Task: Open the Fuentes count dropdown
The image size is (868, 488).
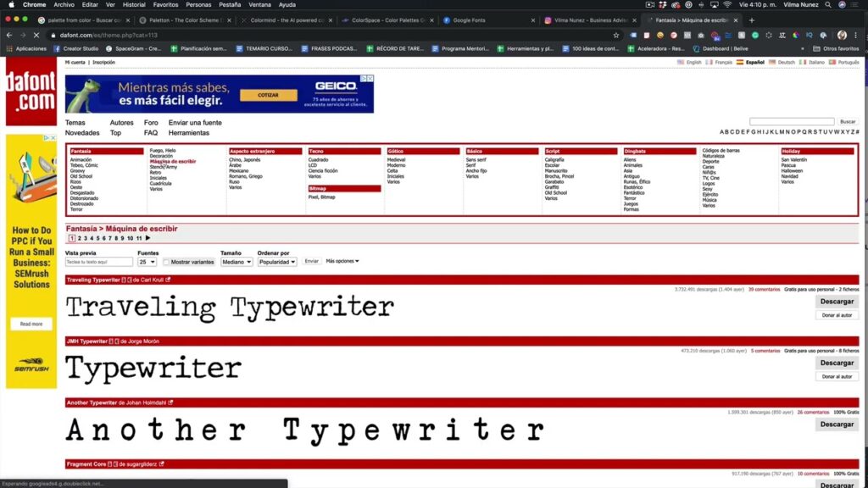Action: pyautogui.click(x=147, y=262)
